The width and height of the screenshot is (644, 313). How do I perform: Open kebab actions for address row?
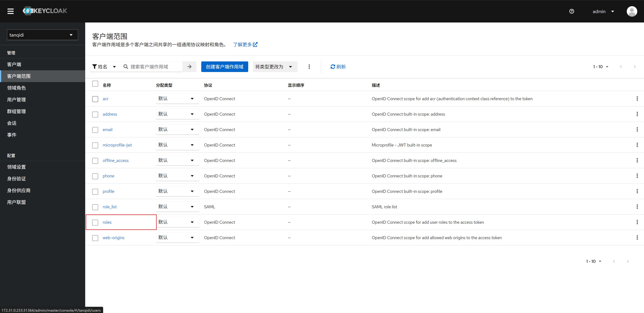[637, 114]
